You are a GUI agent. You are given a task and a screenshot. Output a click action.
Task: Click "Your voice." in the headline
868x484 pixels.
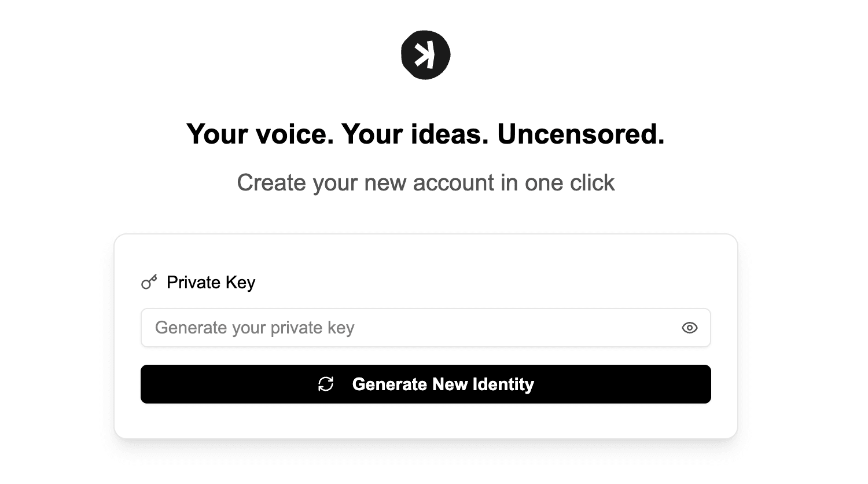(260, 134)
